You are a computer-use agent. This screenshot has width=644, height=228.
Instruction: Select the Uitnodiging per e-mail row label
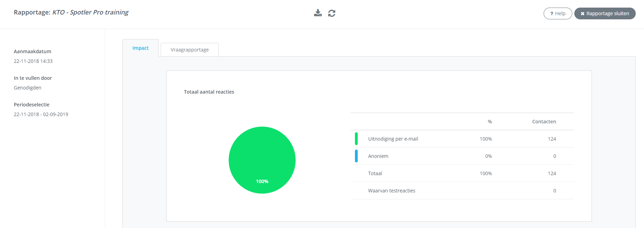pos(393,139)
